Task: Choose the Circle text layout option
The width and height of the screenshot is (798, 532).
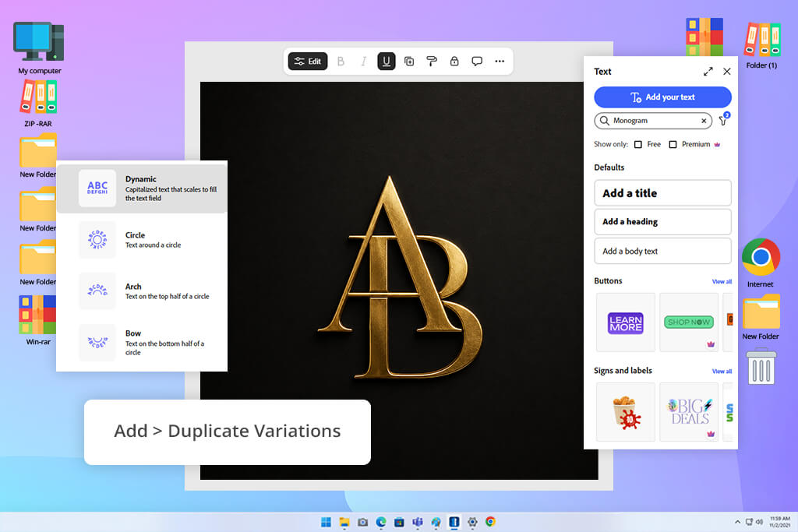Action: 142,240
